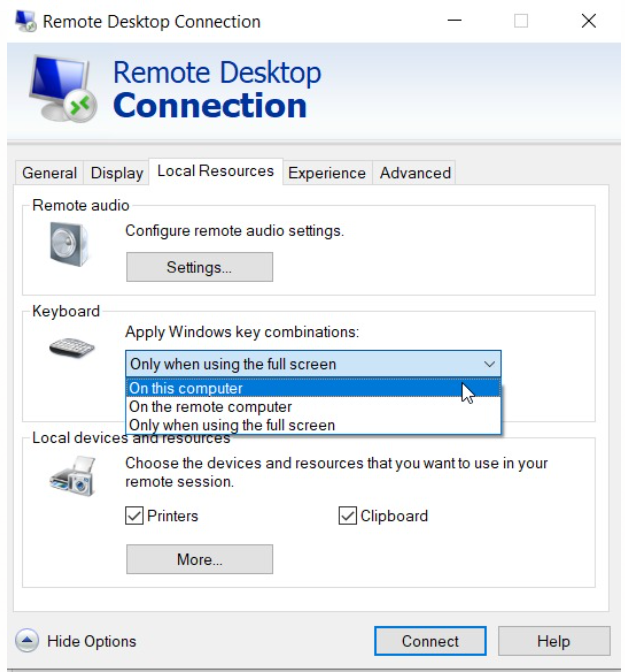Click 'Apply Windows key combinations:' label

point(242,332)
